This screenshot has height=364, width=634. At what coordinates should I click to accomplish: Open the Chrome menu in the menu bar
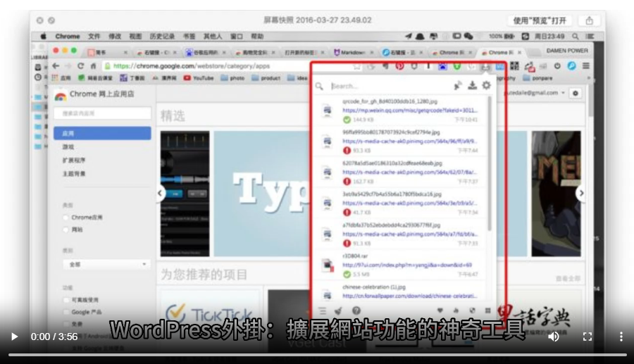pos(68,37)
